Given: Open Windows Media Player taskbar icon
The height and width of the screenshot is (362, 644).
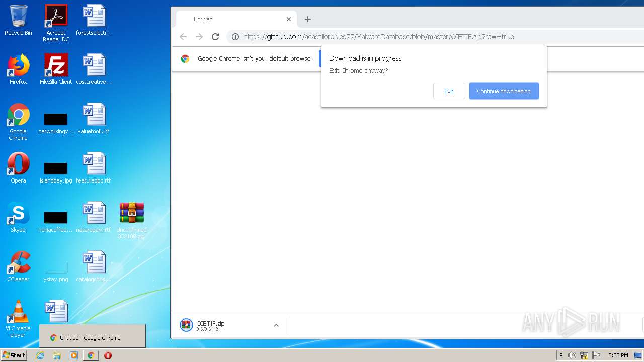Looking at the screenshot, I should point(74,355).
